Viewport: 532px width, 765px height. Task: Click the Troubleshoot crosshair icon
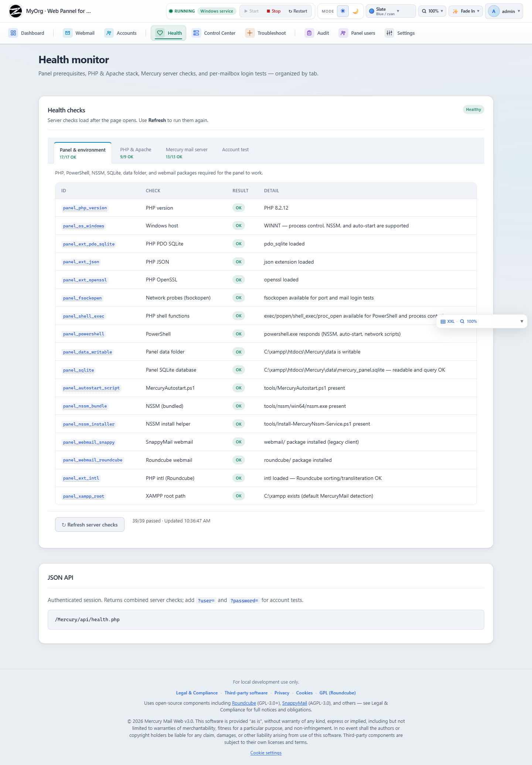pos(250,33)
